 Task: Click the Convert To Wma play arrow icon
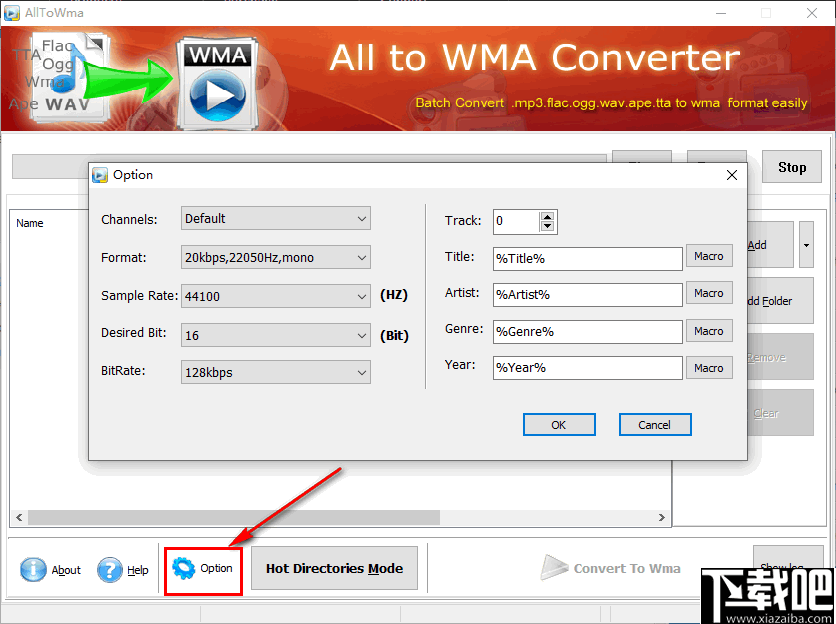(555, 567)
